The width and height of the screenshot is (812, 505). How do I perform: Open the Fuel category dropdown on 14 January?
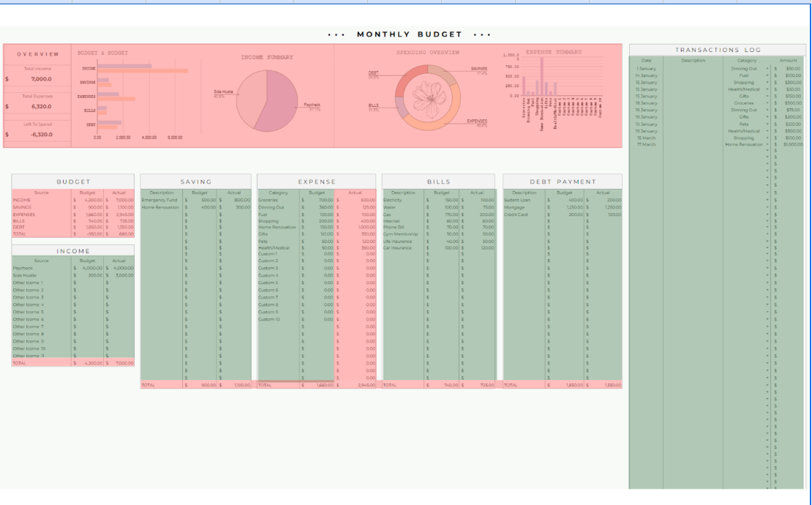[x=767, y=75]
